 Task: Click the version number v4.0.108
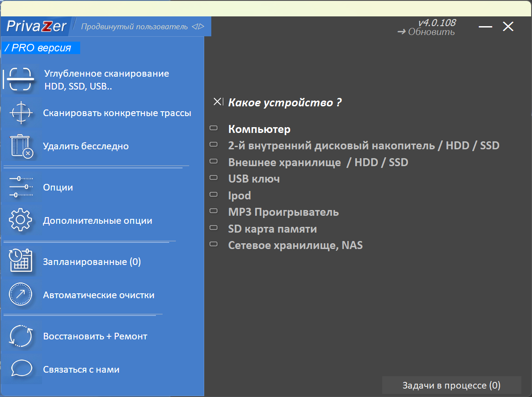(x=437, y=23)
